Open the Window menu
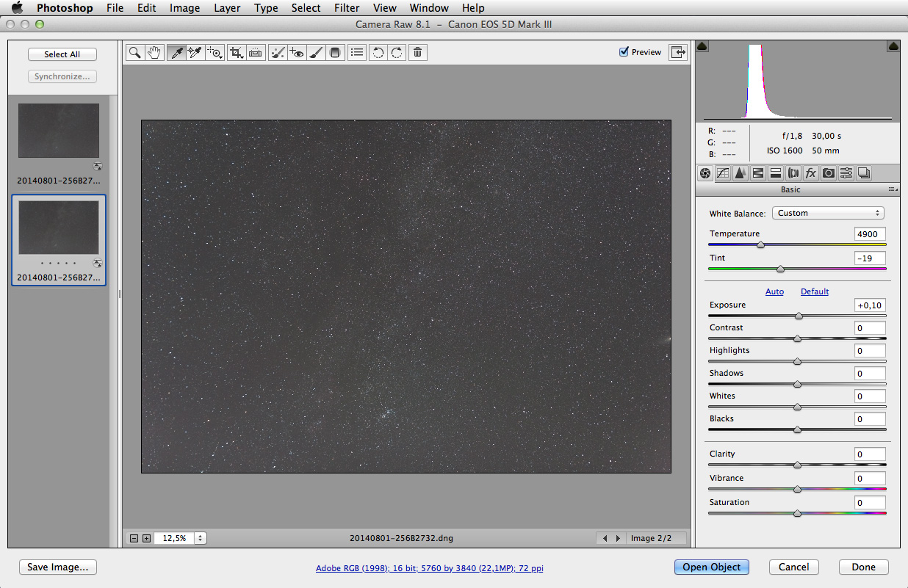The width and height of the screenshot is (908, 588). tap(429, 8)
